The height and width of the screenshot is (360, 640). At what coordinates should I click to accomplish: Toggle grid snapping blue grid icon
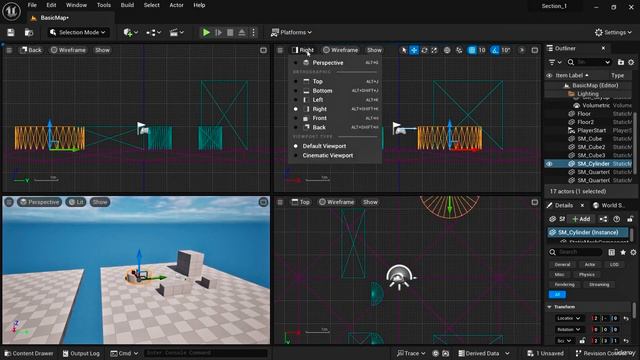(x=472, y=50)
